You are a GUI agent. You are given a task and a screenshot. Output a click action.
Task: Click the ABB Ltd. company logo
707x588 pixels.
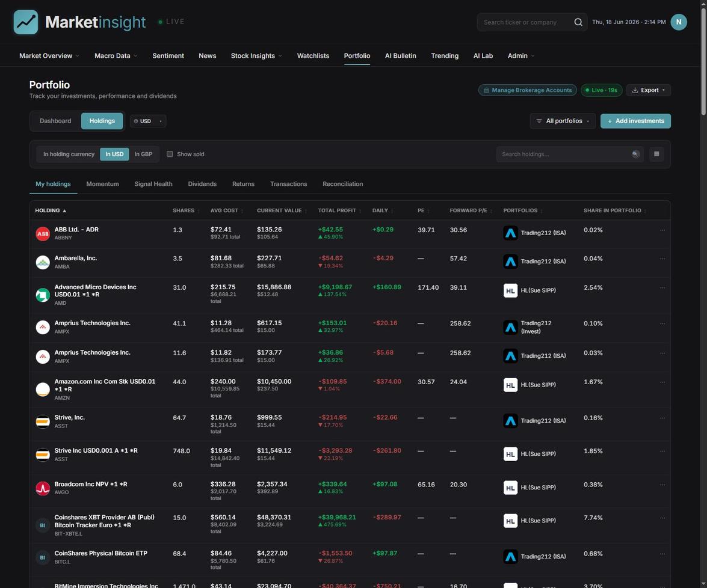[x=43, y=233]
